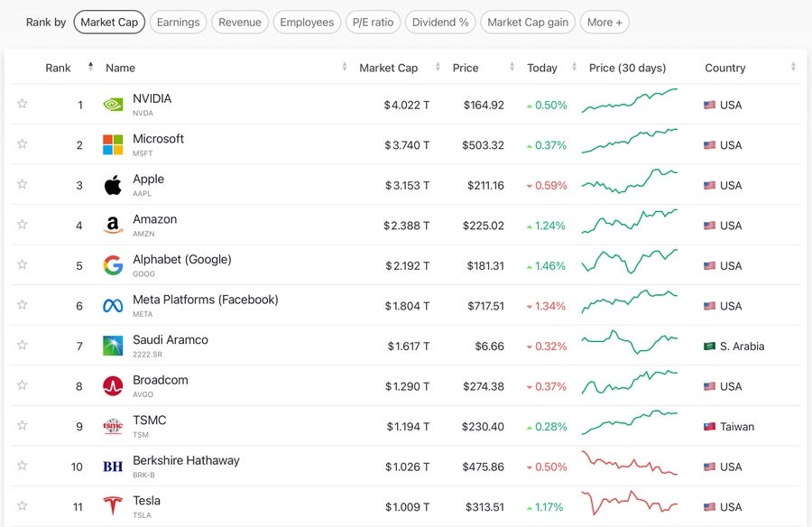
Task: Favorite TSMC with the star
Action: point(23,425)
